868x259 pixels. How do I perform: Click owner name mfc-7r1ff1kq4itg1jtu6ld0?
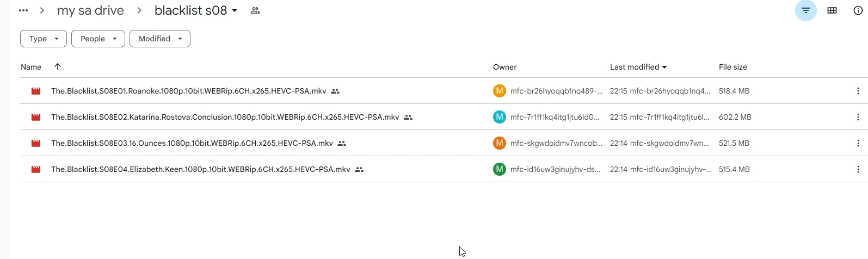point(555,117)
